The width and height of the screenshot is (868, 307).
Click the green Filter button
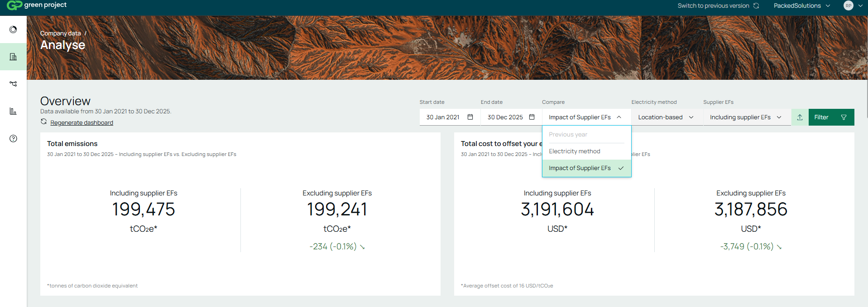point(831,117)
